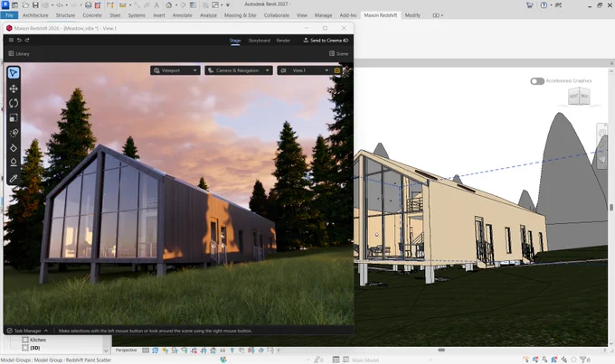Viewport: 615px width, 364px height.
Task: Click the ribbon minimize toggle beside Modify
Action: pos(438,15)
